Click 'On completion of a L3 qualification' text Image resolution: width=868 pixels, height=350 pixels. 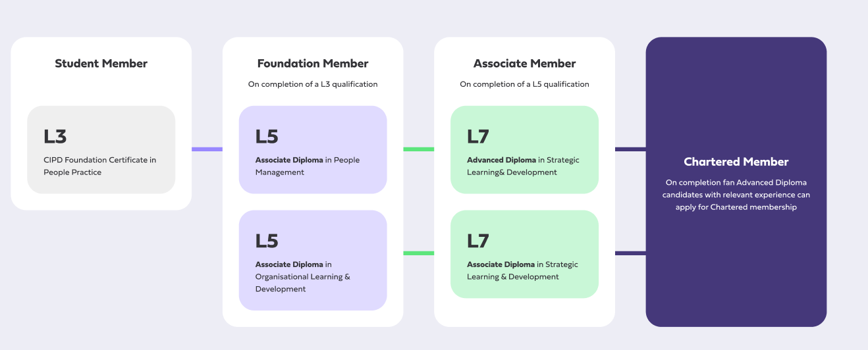(x=313, y=84)
